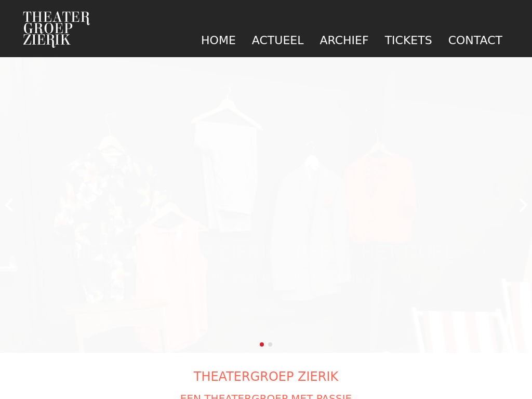Image resolution: width=532 pixels, height=399 pixels.
Task: Click the Theatergroep Zierik logo
Action: point(56,29)
